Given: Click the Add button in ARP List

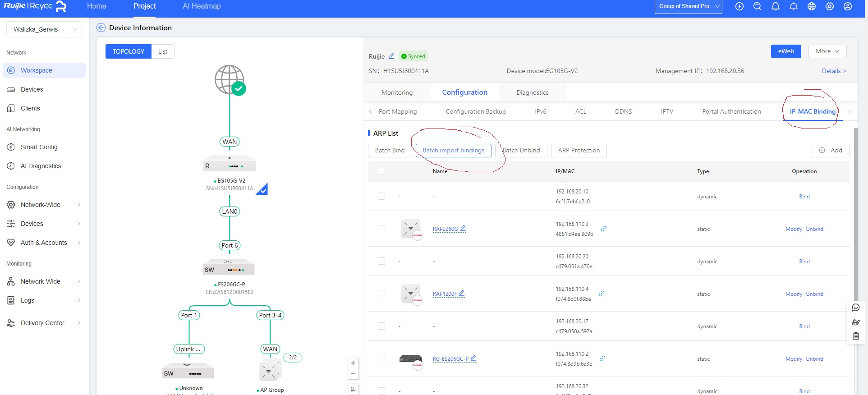Looking at the screenshot, I should click(x=831, y=151).
